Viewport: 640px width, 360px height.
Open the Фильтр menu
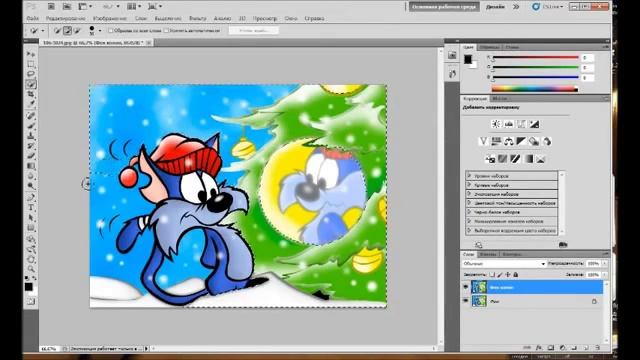(198, 19)
